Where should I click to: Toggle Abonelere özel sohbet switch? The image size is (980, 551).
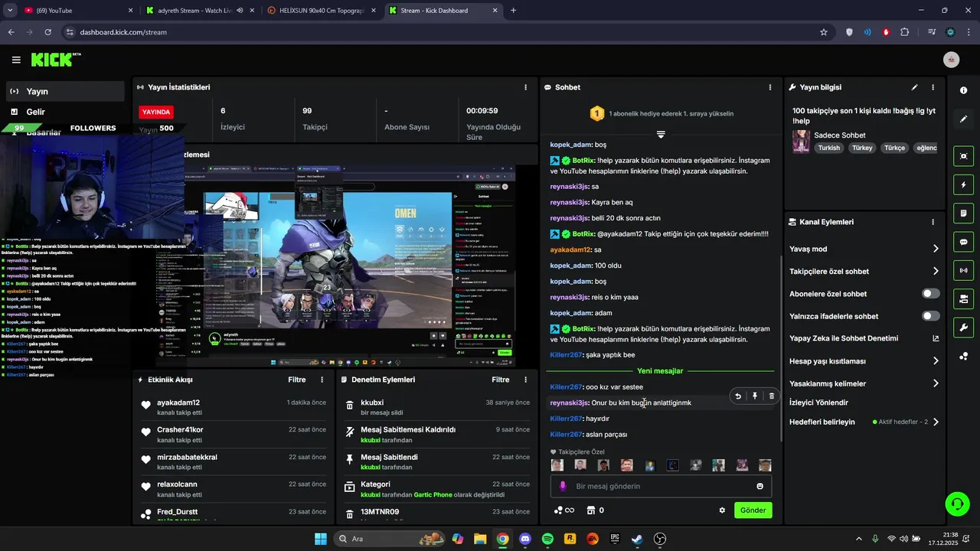coord(931,293)
